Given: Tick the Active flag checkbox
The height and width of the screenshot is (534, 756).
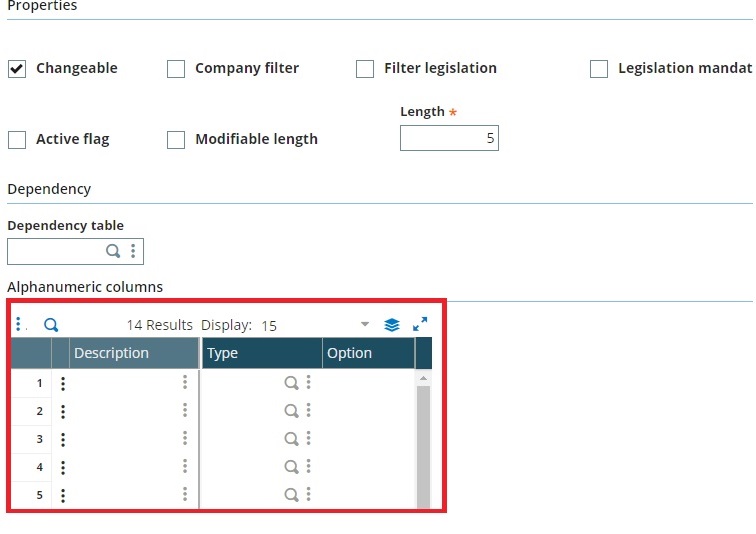Looking at the screenshot, I should tap(17, 140).
